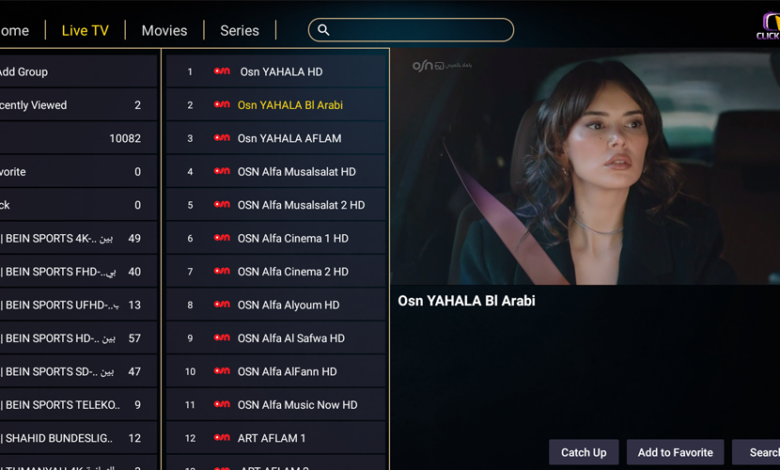Screen dimensions: 780x470
Task: Click the search magnifier icon
Action: tap(323, 30)
